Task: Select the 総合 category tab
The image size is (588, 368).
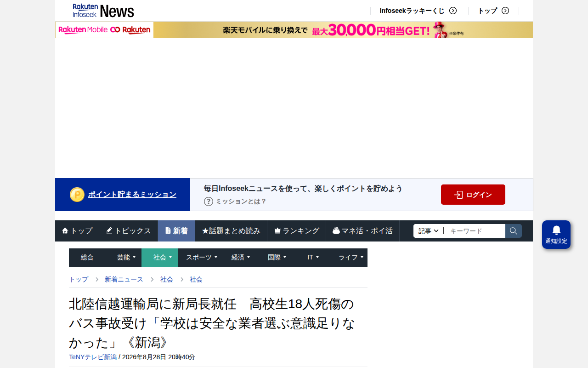Action: coord(87,258)
